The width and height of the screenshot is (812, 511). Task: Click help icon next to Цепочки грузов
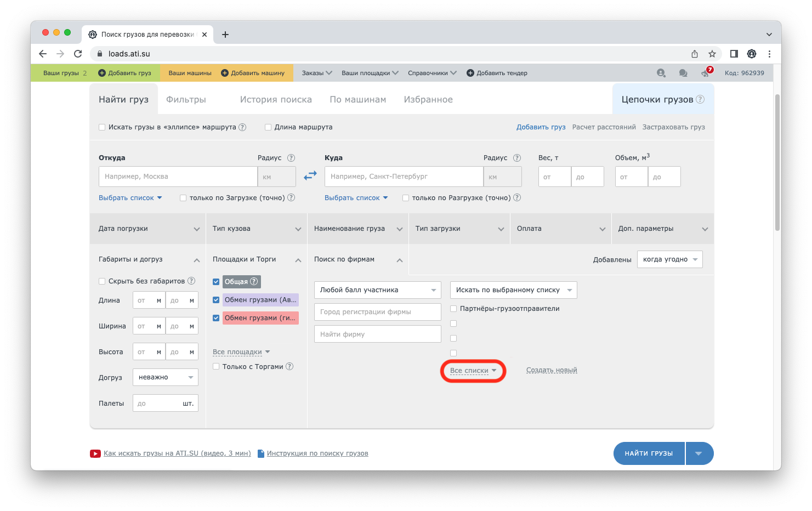coord(700,99)
